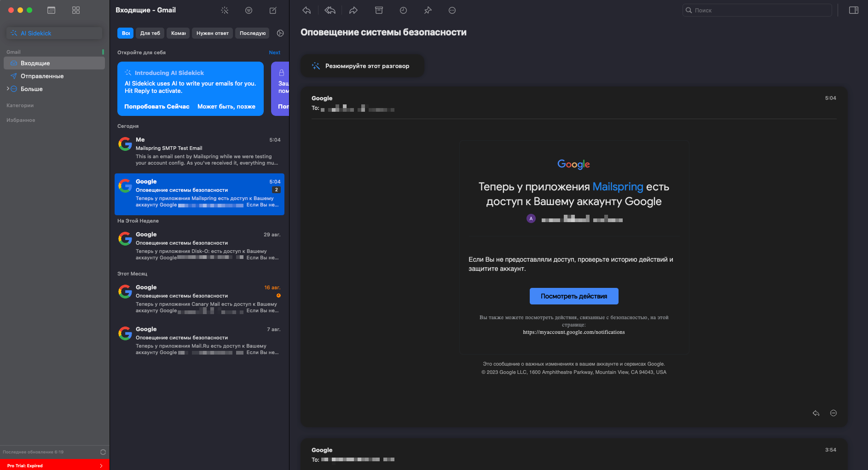Select the Нужен ответ filter tab
This screenshot has height=470, width=868.
[213, 33]
